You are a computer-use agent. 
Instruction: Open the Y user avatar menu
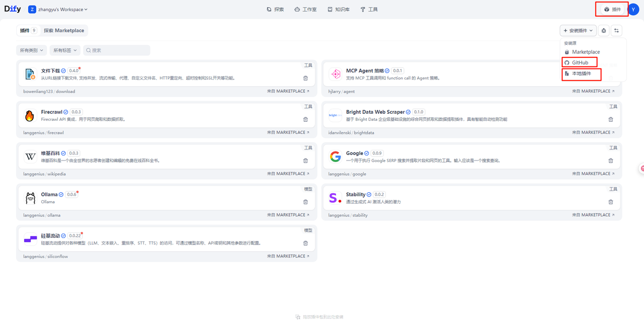click(633, 9)
